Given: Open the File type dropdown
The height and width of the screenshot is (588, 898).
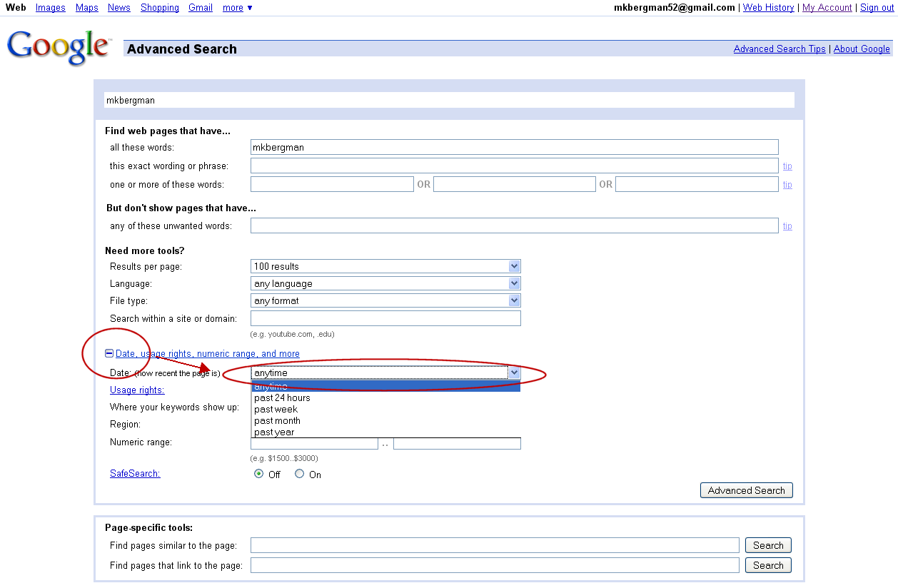Looking at the screenshot, I should [x=385, y=300].
